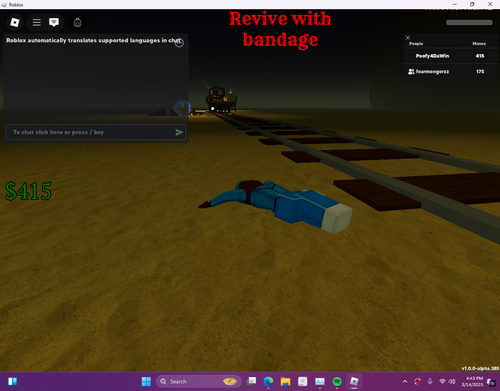Screen dimensions: 500x391
Task: Open volume control in system tray
Action: click(452, 381)
